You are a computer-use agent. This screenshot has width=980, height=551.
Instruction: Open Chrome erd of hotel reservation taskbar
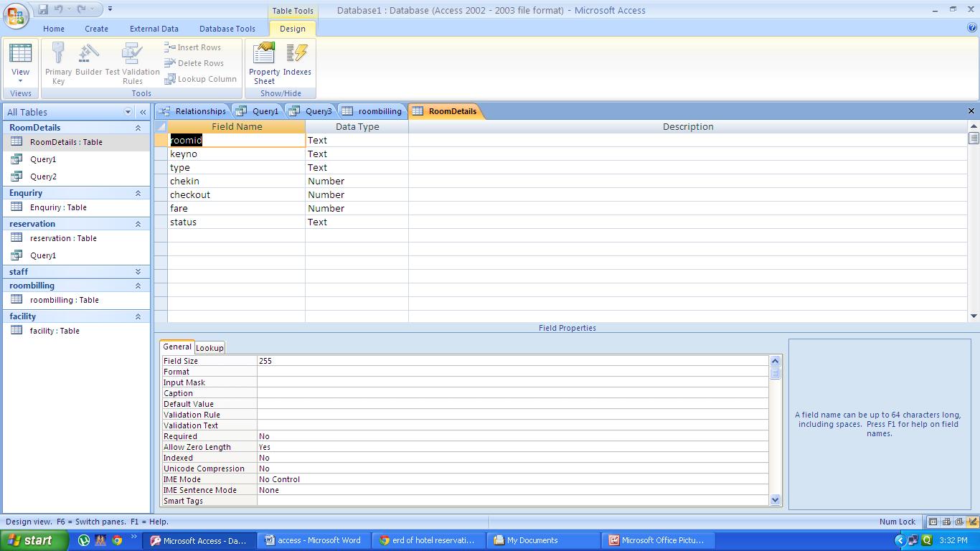tap(429, 540)
